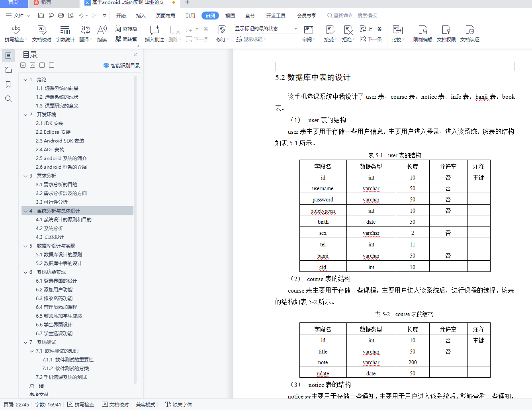Open a new document tab with plus
The height and width of the screenshot is (410, 532).
click(x=187, y=3)
